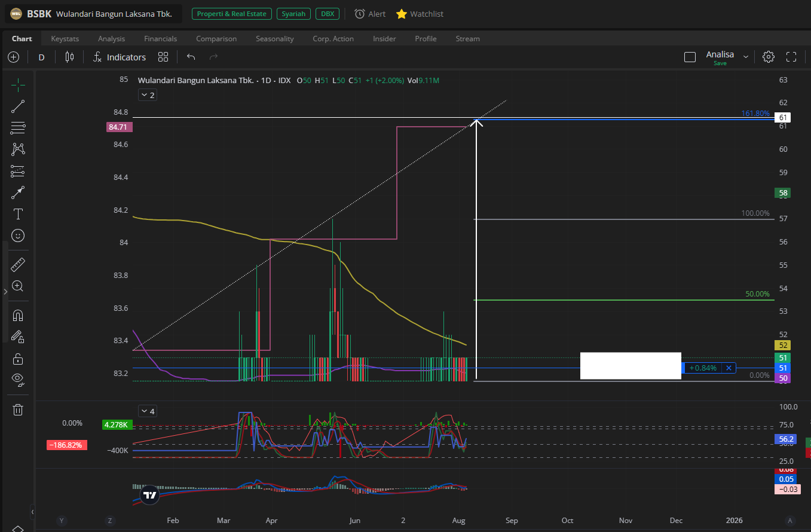Switch to the Comparison tab

[x=216, y=38]
